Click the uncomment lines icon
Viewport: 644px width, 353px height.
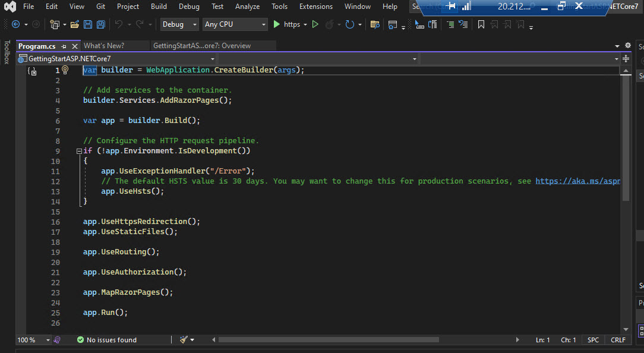pos(463,24)
